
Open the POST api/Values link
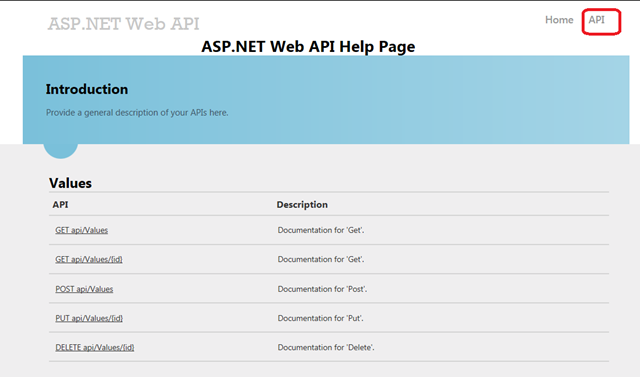[84, 289]
